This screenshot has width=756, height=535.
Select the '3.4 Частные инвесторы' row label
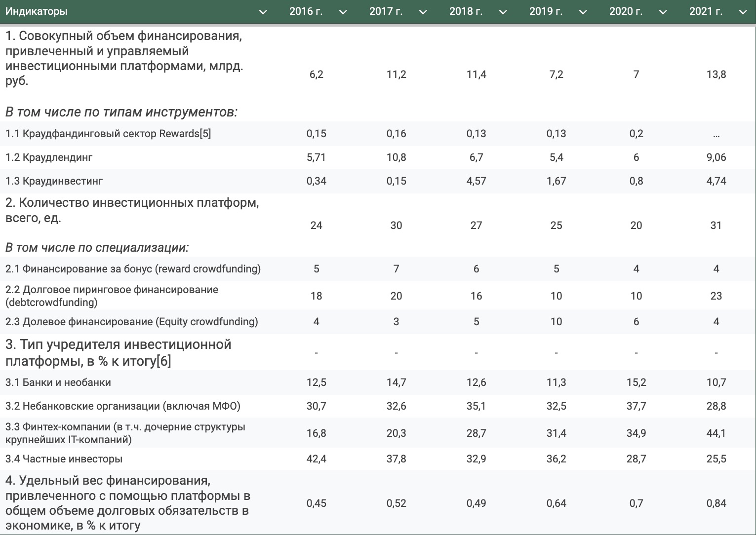(x=64, y=459)
